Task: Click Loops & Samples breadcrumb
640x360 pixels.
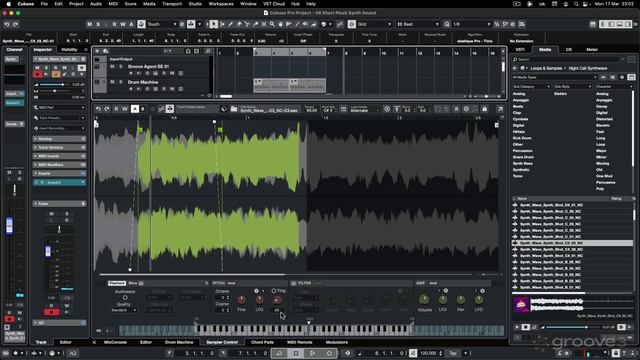Action: pyautogui.click(x=546, y=68)
